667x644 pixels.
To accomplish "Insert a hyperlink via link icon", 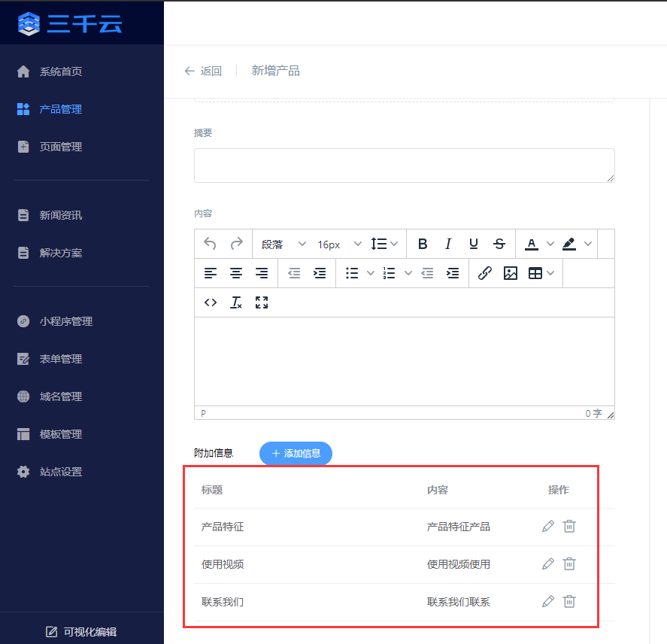I will [x=484, y=273].
